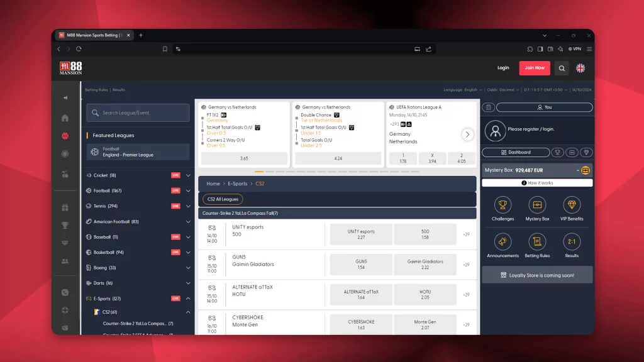Screen dimensions: 644x362
Task: Expand the left sidebar with arrow icon
Action: pos(65,97)
